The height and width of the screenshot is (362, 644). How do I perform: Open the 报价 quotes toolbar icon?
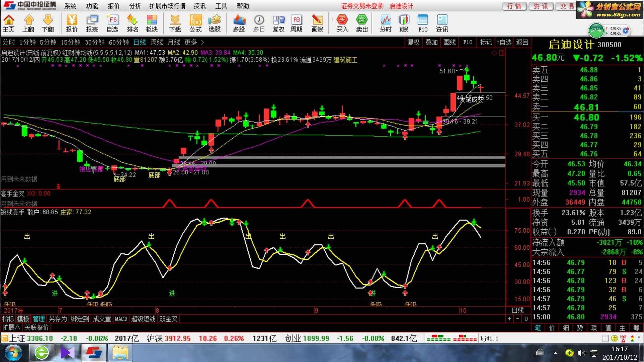tap(72, 23)
